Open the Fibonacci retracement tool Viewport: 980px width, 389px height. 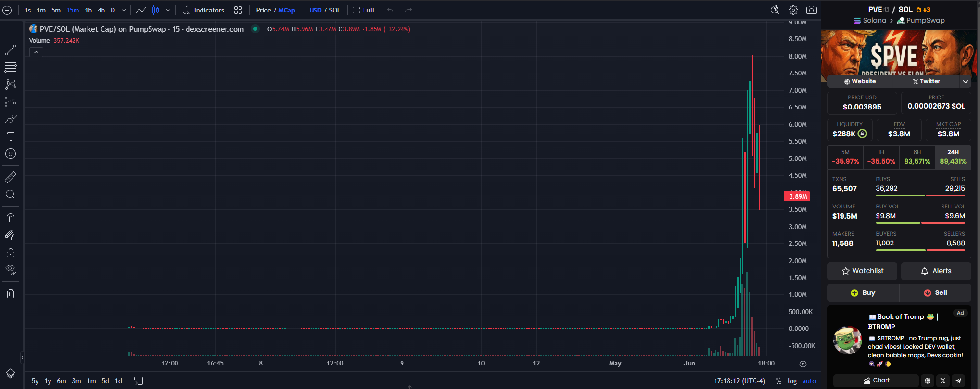pyautogui.click(x=11, y=67)
